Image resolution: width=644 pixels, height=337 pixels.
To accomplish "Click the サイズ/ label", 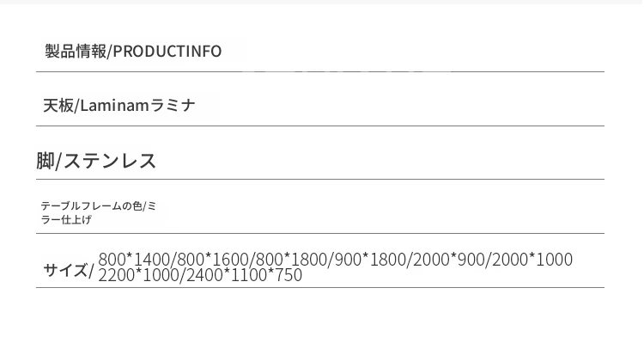I will pos(69,271).
